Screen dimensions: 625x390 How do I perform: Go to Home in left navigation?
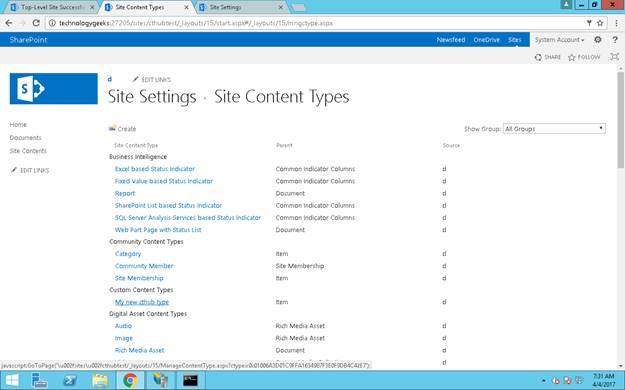18,124
